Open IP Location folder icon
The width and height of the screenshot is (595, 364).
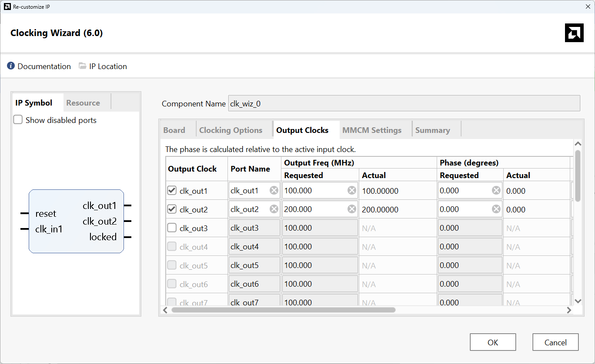pos(83,66)
